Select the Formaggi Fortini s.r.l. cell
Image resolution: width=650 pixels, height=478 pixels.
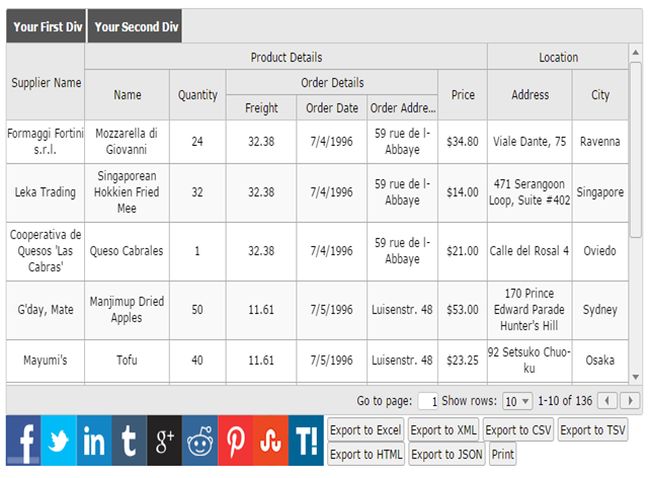tap(46, 142)
